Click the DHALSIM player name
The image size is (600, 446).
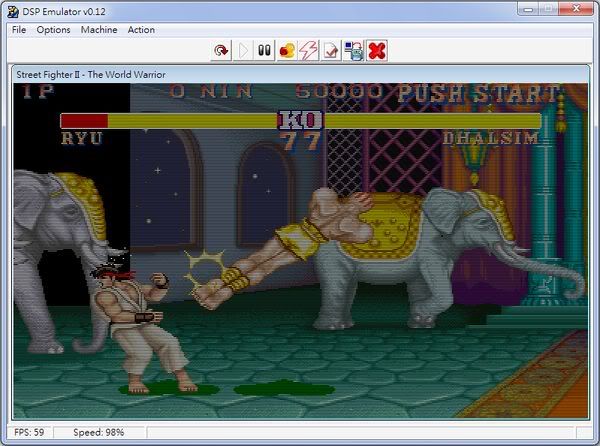click(x=491, y=138)
